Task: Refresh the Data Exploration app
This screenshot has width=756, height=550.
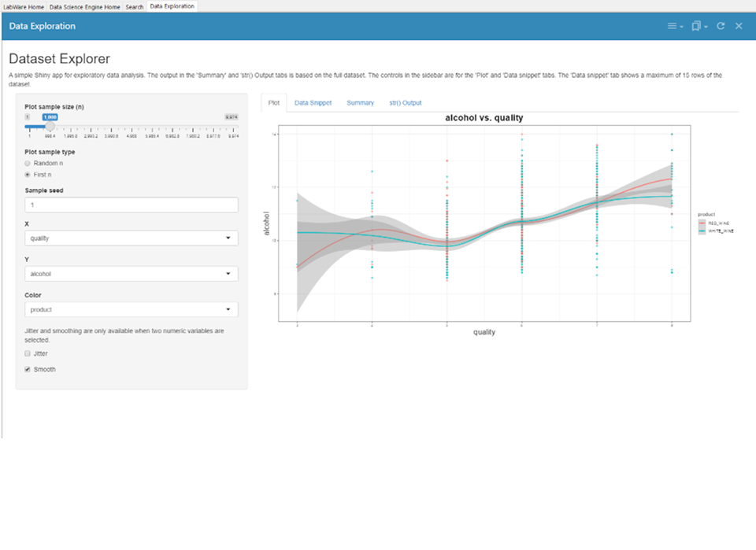Action: 721,25
